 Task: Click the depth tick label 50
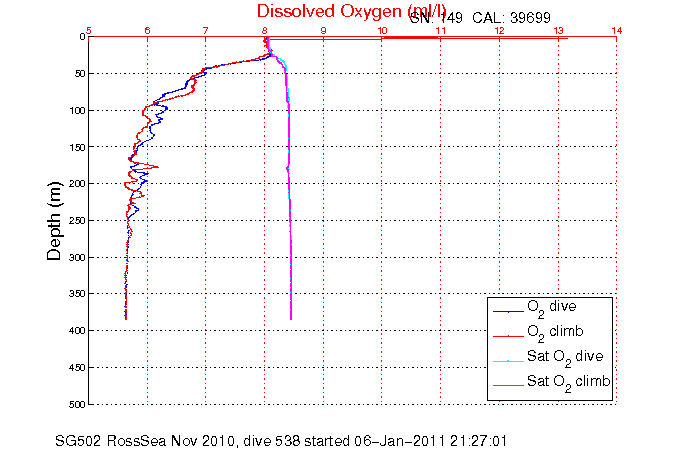pos(80,74)
